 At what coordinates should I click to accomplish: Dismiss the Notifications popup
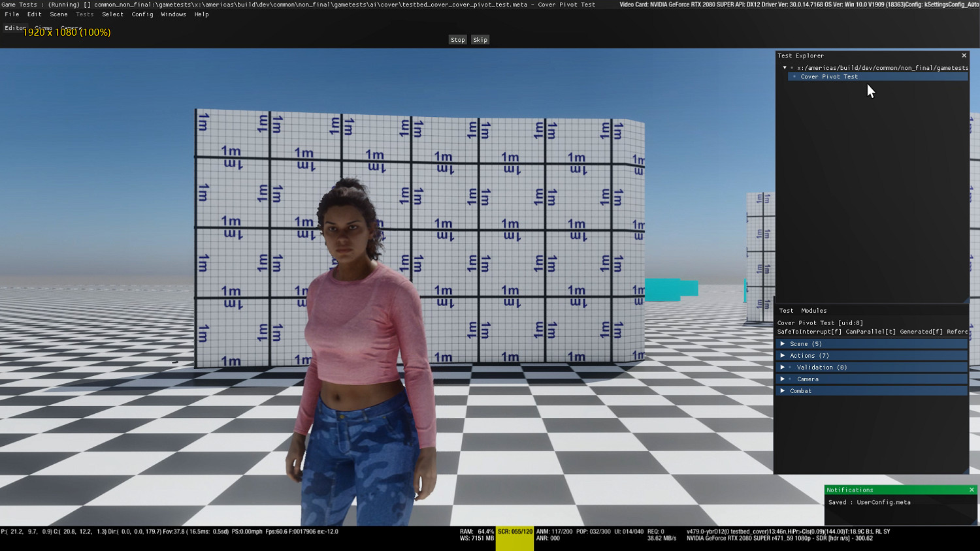point(972,490)
